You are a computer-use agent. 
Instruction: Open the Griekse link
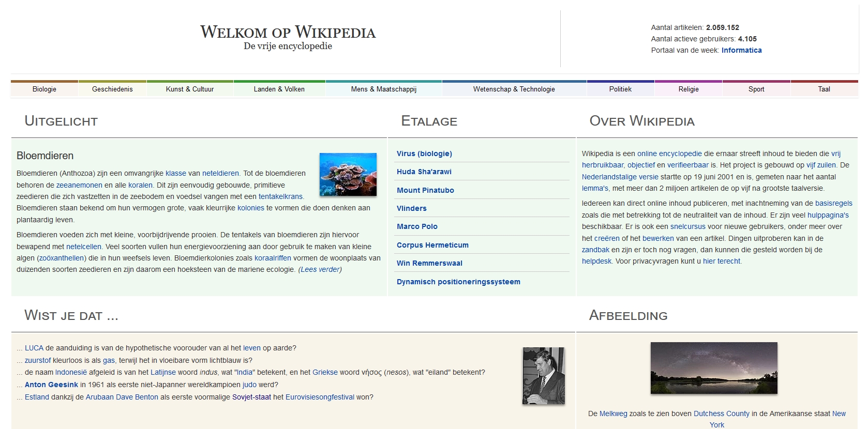325,372
